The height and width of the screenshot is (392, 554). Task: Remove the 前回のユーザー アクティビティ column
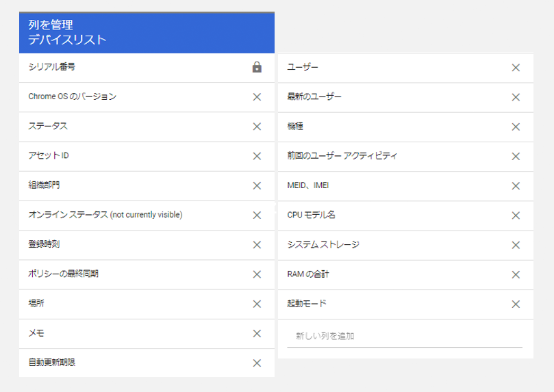click(516, 156)
